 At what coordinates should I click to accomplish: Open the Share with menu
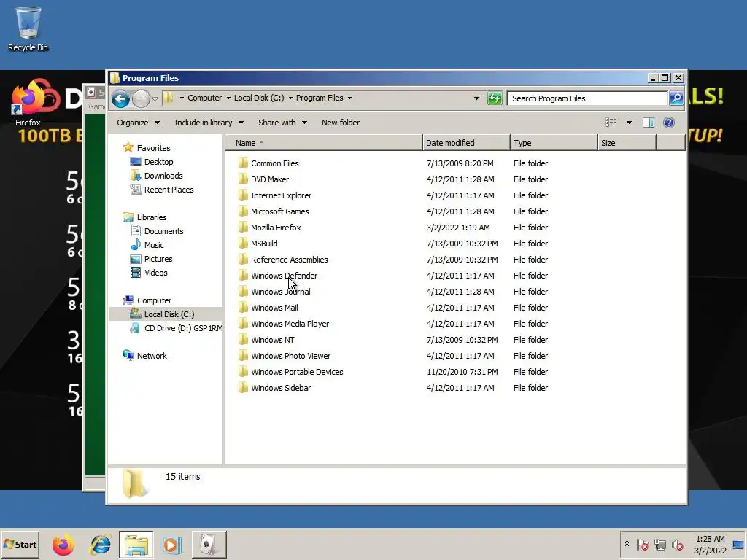coord(282,122)
